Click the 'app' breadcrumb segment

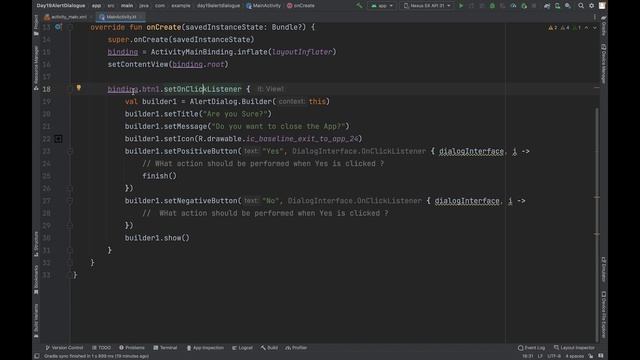(96, 6)
